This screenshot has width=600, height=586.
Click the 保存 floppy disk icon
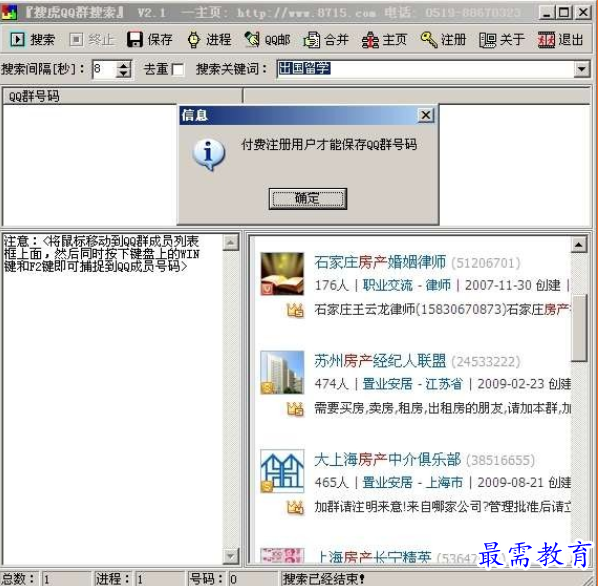[x=135, y=39]
